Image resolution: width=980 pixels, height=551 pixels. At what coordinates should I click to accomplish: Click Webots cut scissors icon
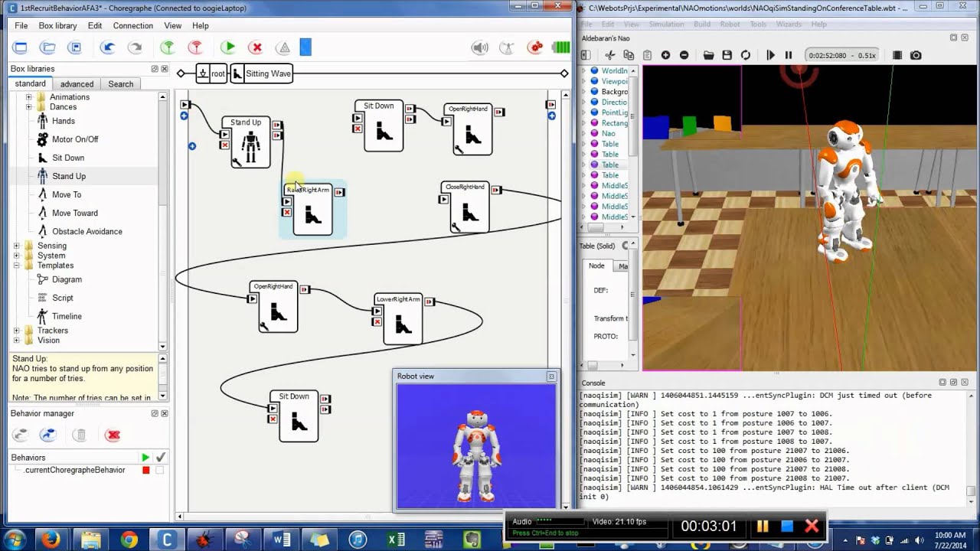pos(610,55)
